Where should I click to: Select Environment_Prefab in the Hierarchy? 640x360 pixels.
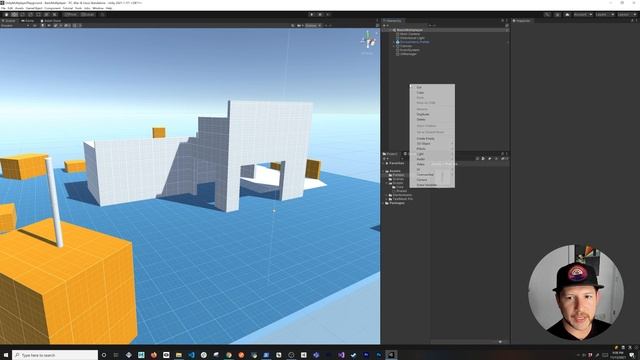click(414, 42)
